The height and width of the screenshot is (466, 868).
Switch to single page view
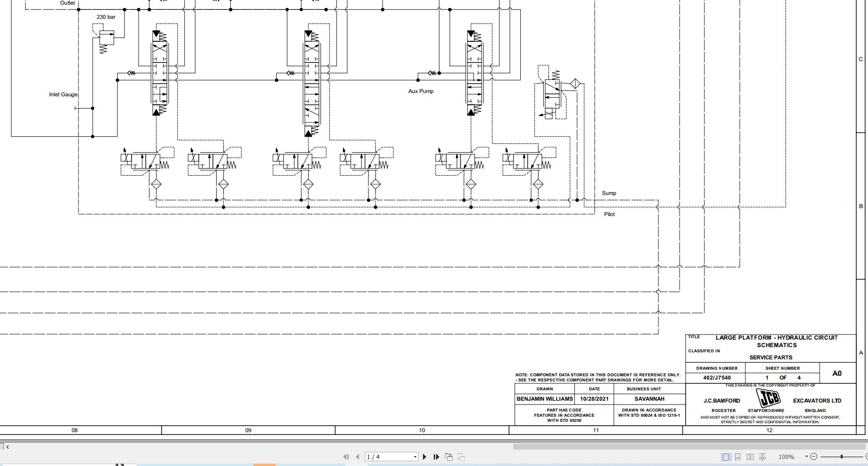point(726,457)
